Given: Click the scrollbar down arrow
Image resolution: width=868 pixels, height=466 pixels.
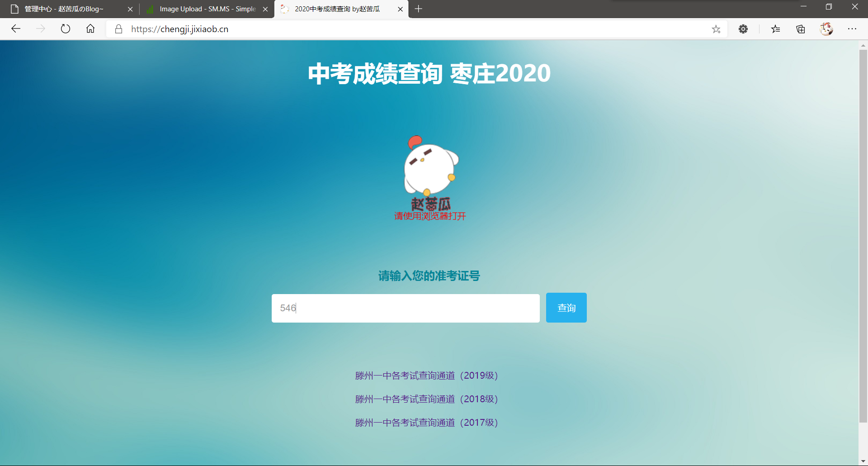Looking at the screenshot, I should pyautogui.click(x=863, y=461).
